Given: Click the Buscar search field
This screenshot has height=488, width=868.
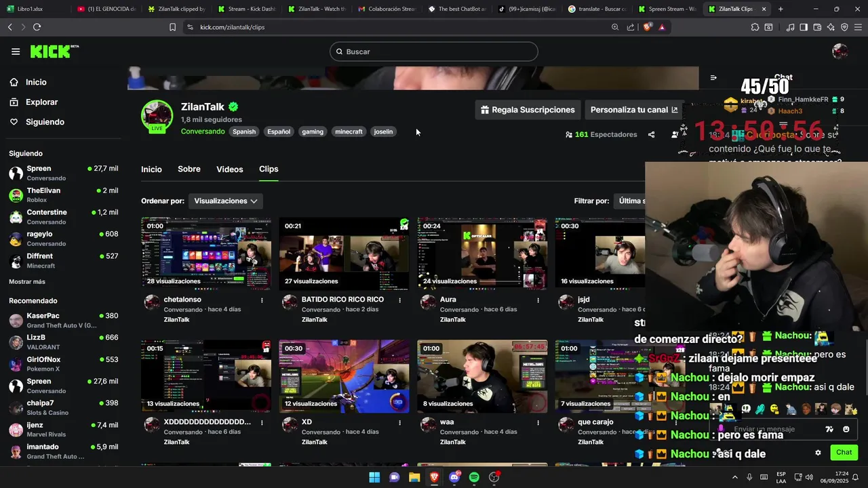Looking at the screenshot, I should click(434, 52).
